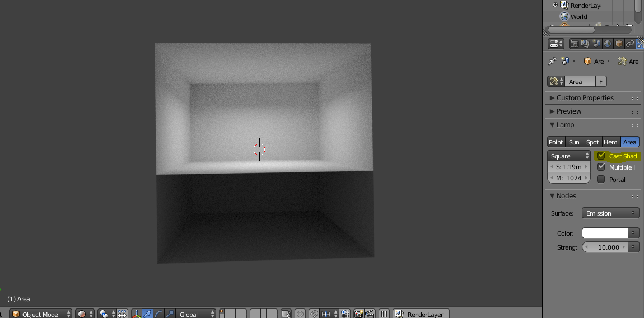Select Sun lamp type
644x318 pixels.
[x=574, y=142]
